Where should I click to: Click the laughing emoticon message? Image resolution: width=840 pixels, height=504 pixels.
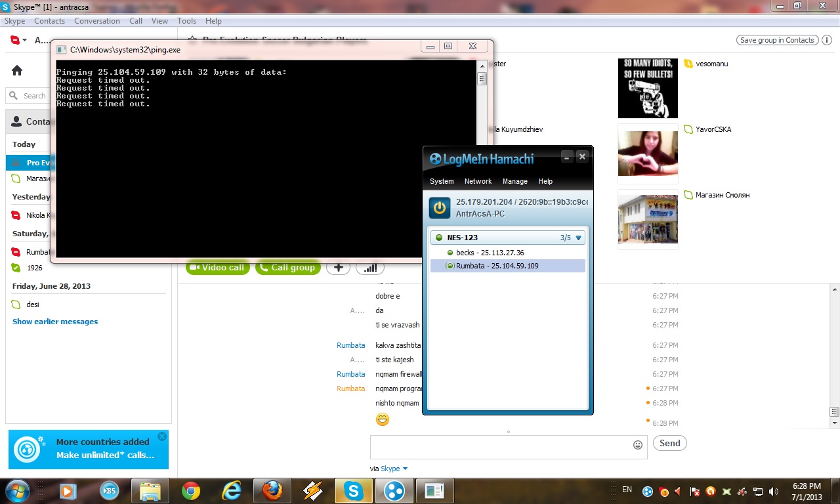tap(383, 419)
